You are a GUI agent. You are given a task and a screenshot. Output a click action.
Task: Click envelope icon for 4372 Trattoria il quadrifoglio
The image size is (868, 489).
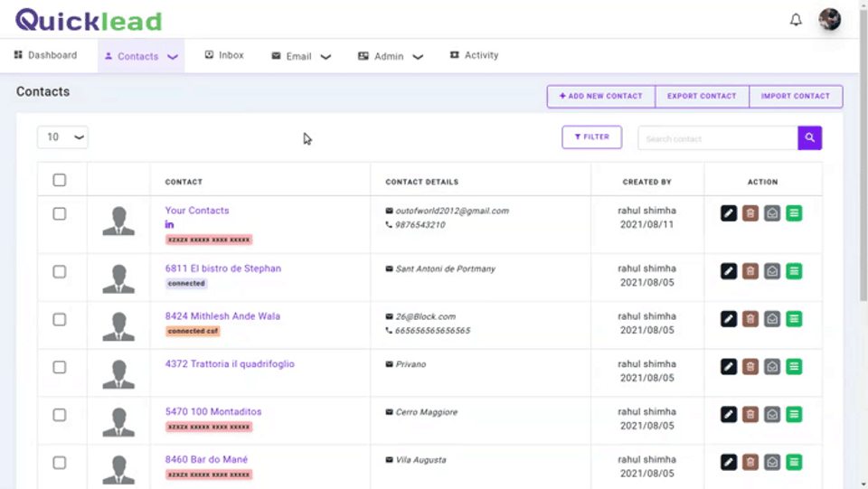tap(772, 366)
